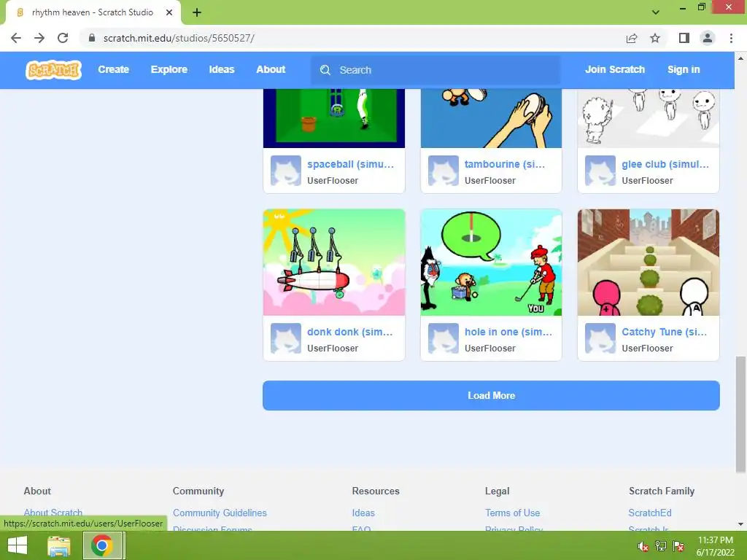Click UserFlooser avatar beside glee club
This screenshot has height=560, width=747.
[x=600, y=171]
